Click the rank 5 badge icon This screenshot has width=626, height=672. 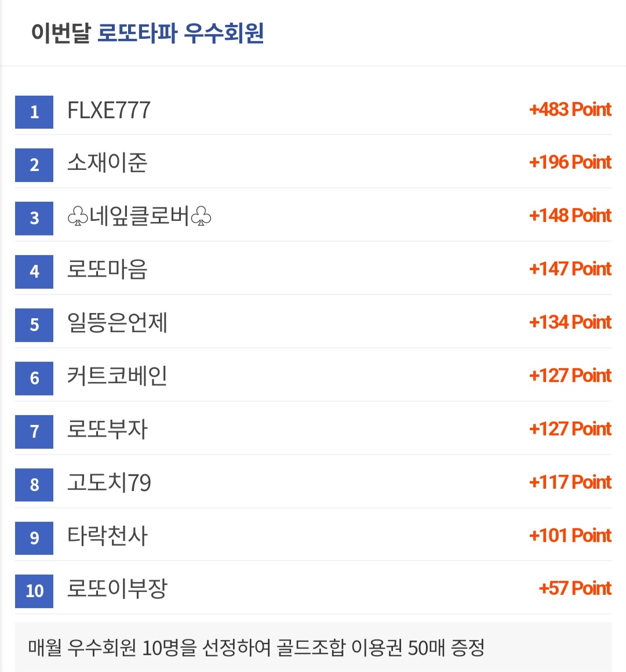[x=34, y=325]
